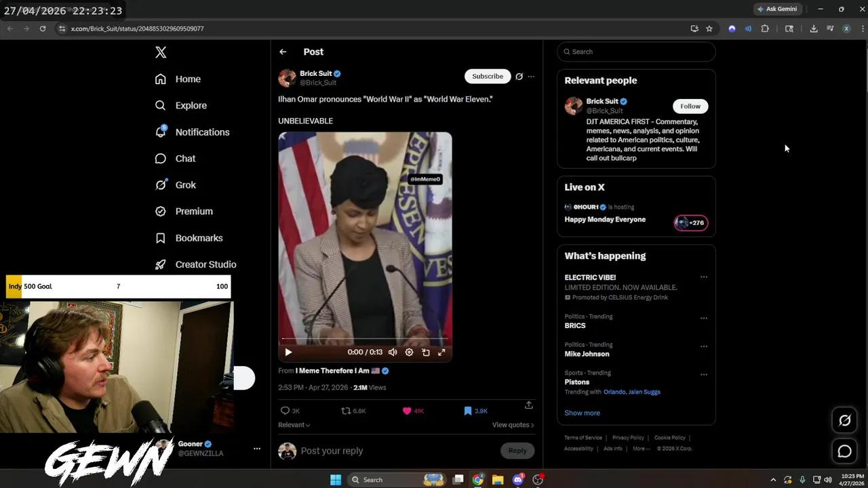The height and width of the screenshot is (488, 868).
Task: Click the X search field
Action: 637,52
